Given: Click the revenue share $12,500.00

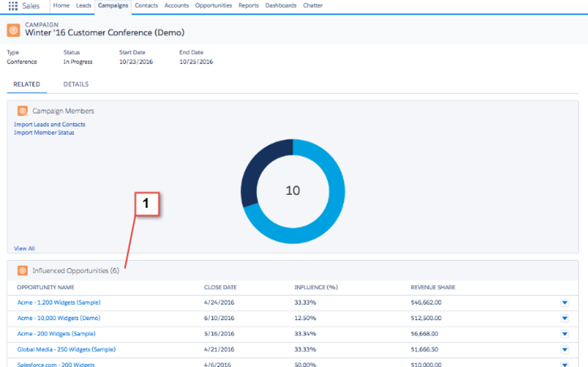Looking at the screenshot, I should pos(426,318).
